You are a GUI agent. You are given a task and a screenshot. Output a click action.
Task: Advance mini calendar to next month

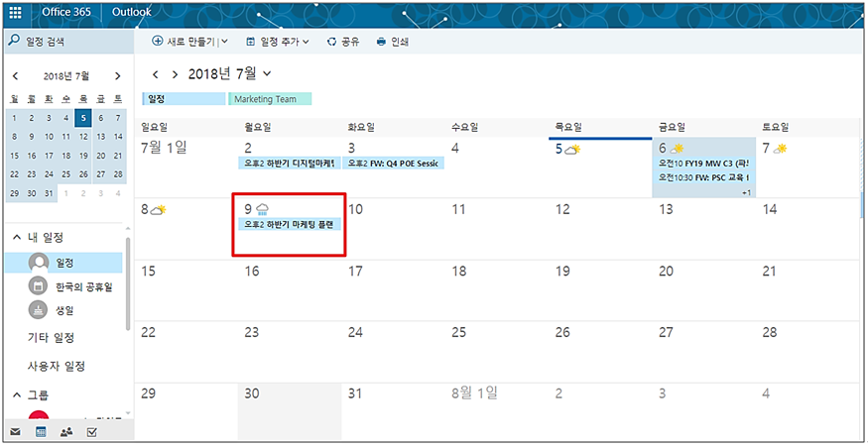(117, 76)
